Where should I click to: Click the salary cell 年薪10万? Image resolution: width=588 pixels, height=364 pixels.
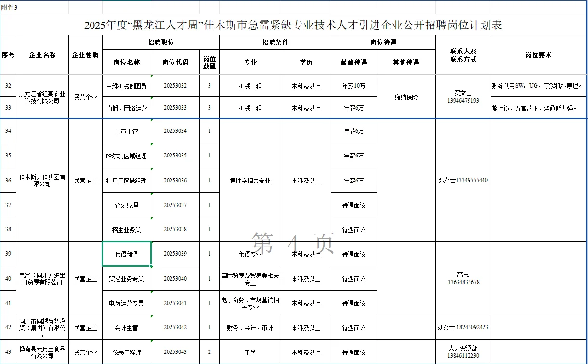click(354, 86)
